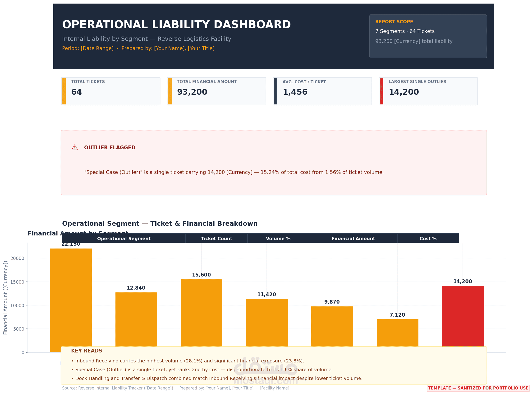
Task: Click the 7 Segments · 64 Tickets text
Action: tap(405, 31)
